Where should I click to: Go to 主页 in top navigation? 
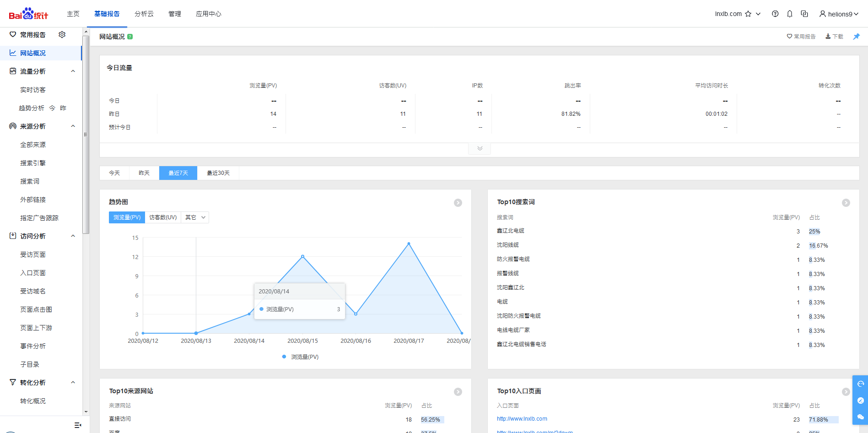coord(73,14)
